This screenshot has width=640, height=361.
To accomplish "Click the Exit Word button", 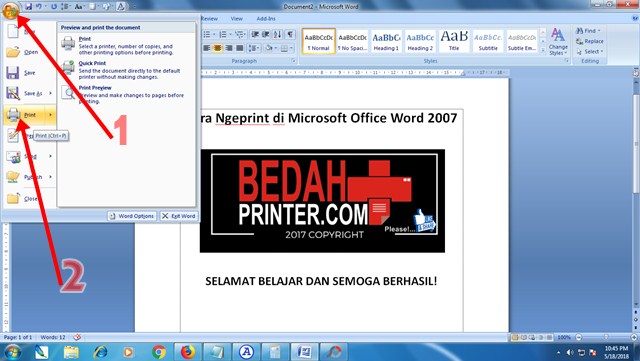I will pos(179,216).
